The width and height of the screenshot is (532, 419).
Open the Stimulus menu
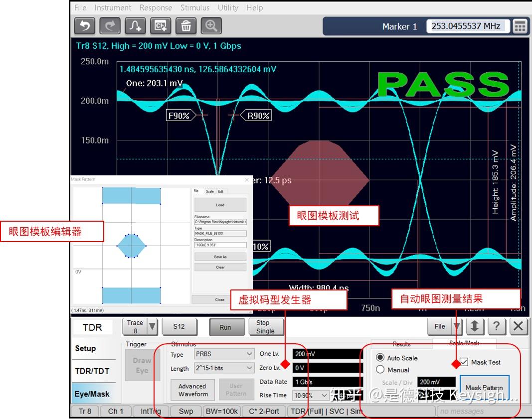[195, 7]
